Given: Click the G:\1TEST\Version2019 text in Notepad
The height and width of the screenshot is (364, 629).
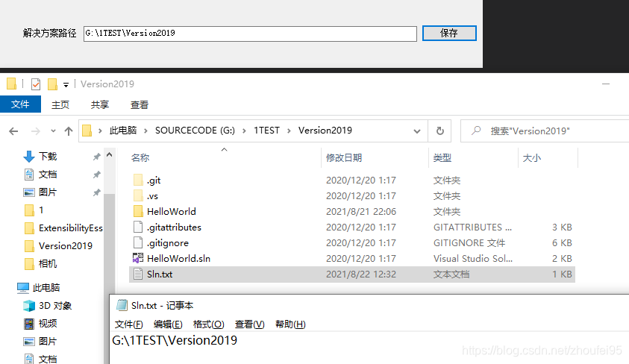Looking at the screenshot, I should [175, 340].
